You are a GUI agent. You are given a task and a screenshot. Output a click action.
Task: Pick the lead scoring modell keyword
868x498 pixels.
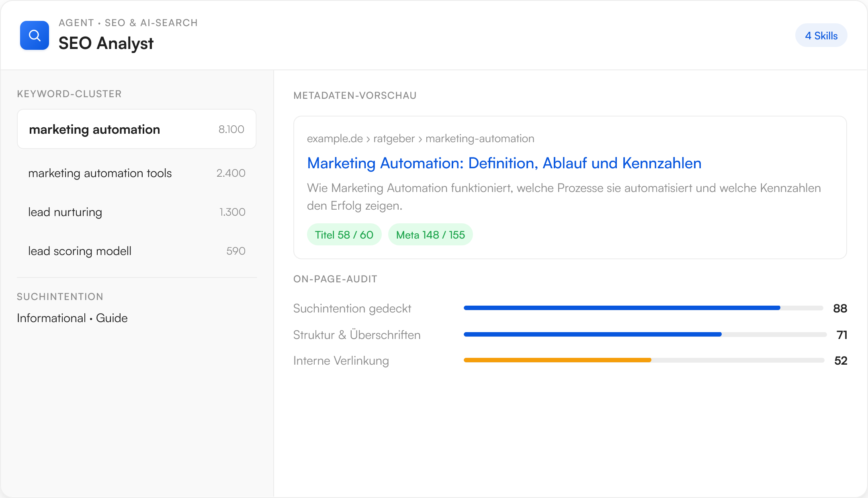[137, 251]
